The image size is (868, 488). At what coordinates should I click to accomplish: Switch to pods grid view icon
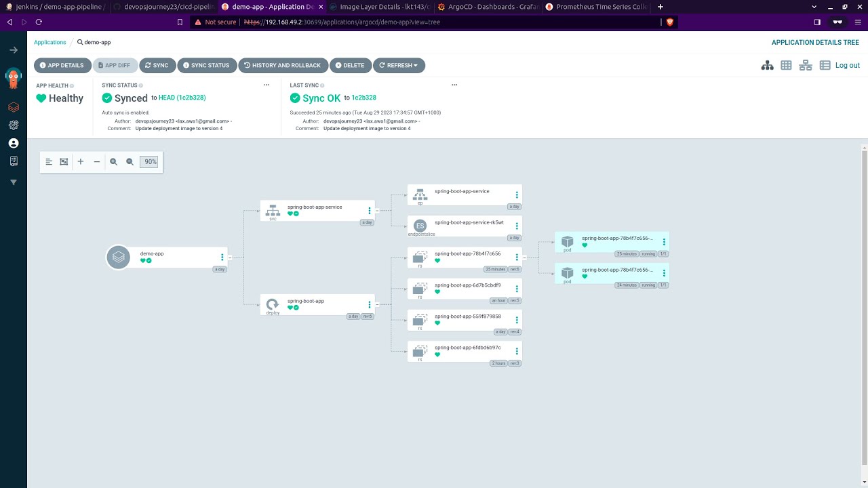click(x=786, y=65)
